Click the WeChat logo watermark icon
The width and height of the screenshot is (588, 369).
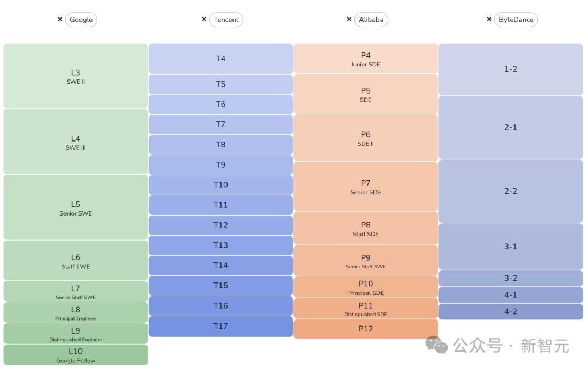click(x=437, y=345)
